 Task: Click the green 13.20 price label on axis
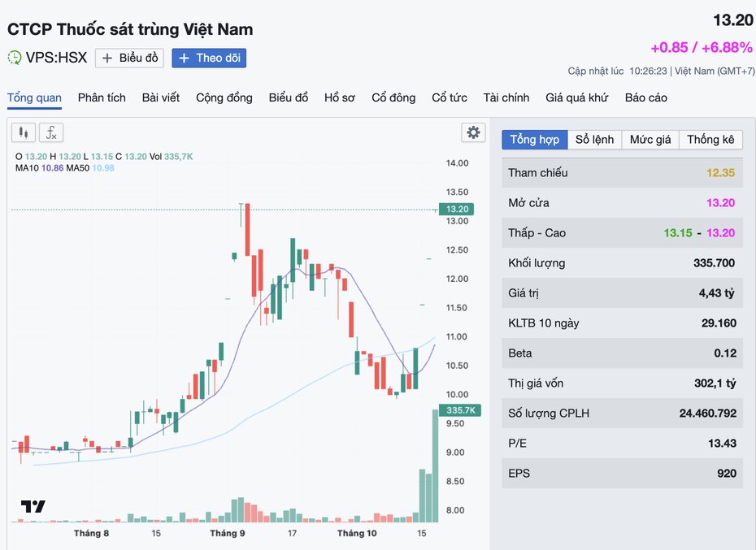point(458,209)
